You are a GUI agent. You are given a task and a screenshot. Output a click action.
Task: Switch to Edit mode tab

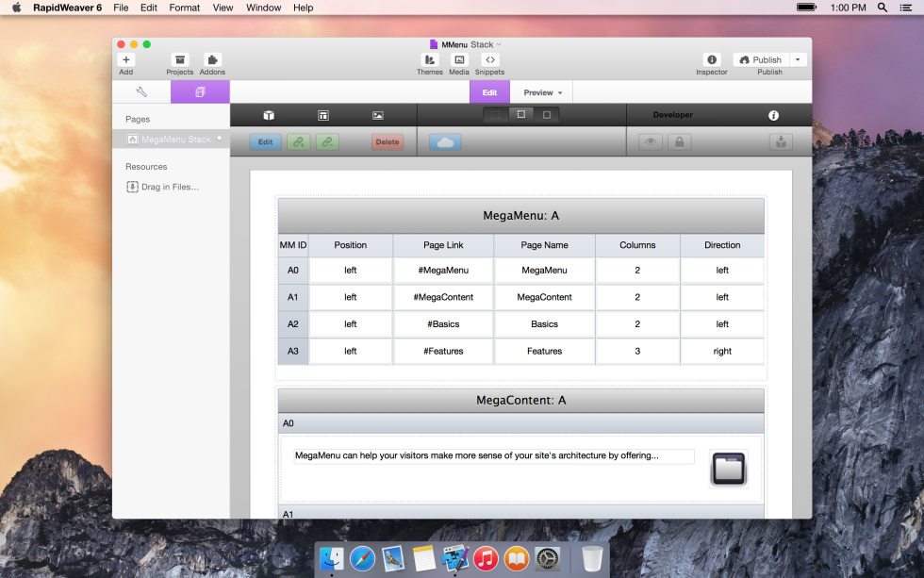[x=489, y=92]
